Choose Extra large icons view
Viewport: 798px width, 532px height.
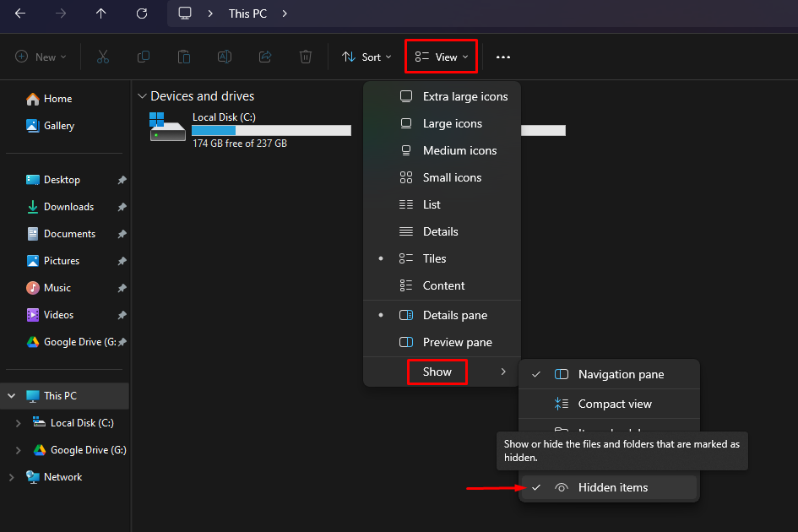click(x=442, y=97)
